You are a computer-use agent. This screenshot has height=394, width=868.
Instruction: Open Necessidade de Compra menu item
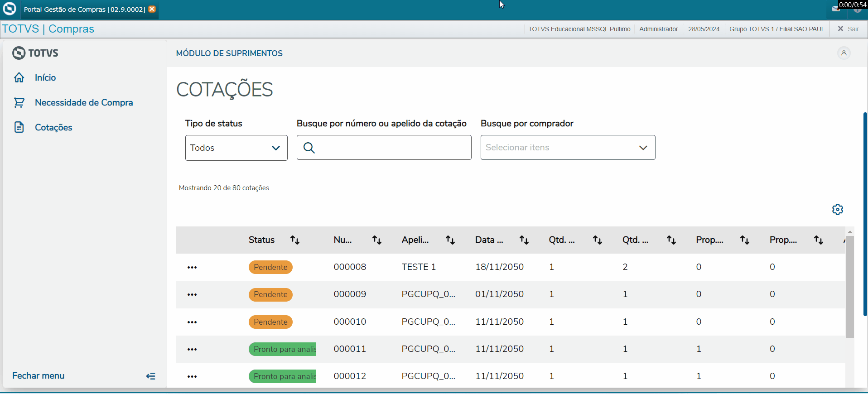click(x=84, y=103)
